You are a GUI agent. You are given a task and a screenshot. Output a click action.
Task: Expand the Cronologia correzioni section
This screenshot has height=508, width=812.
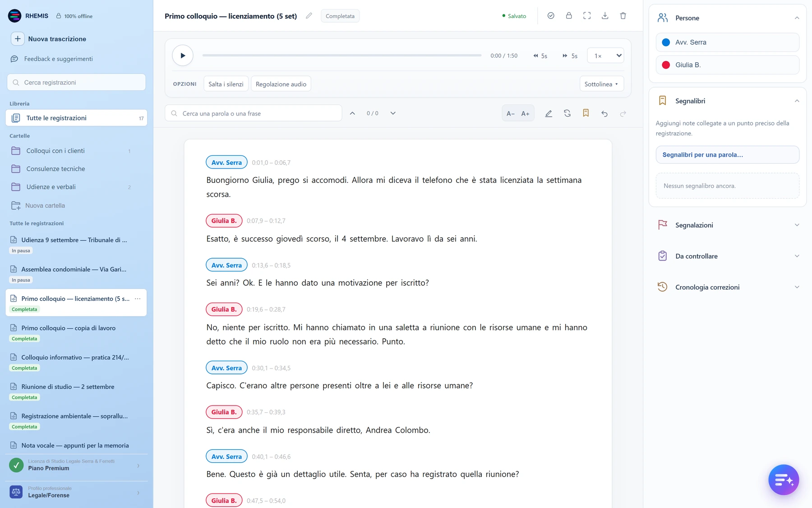tap(797, 287)
